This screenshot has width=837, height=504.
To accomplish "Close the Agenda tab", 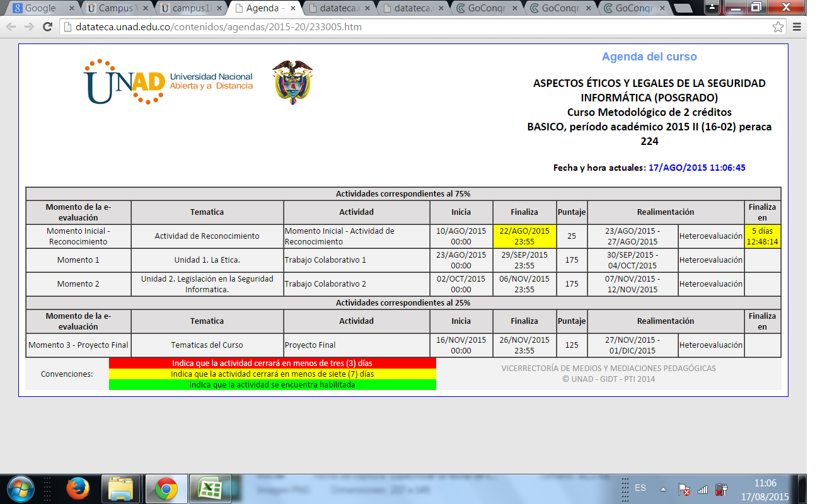I will tap(292, 9).
